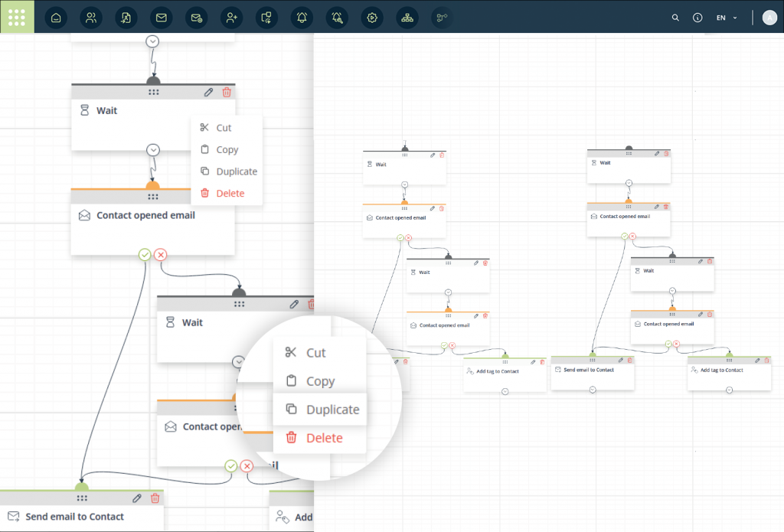
Task: Open the app grid launcher
Action: 17,17
